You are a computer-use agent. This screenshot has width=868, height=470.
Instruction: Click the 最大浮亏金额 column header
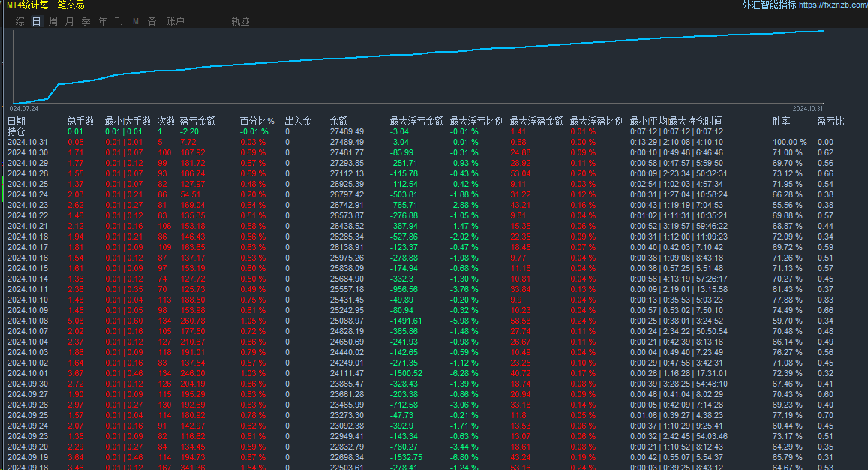pos(417,121)
